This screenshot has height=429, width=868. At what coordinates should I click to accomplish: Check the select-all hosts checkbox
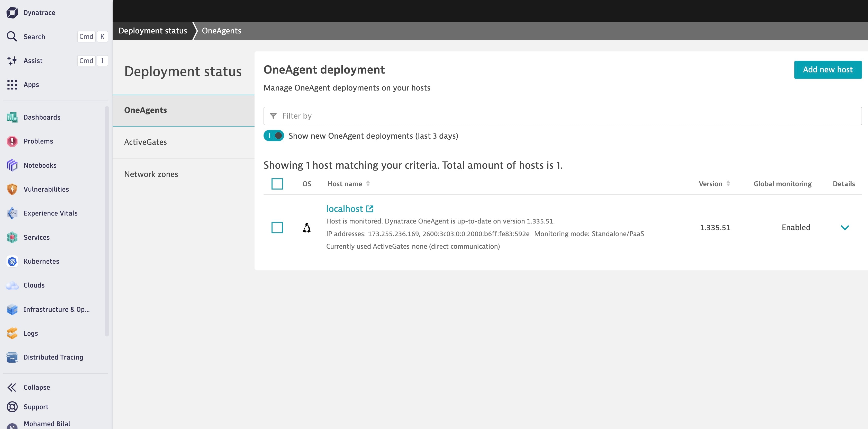[277, 184]
